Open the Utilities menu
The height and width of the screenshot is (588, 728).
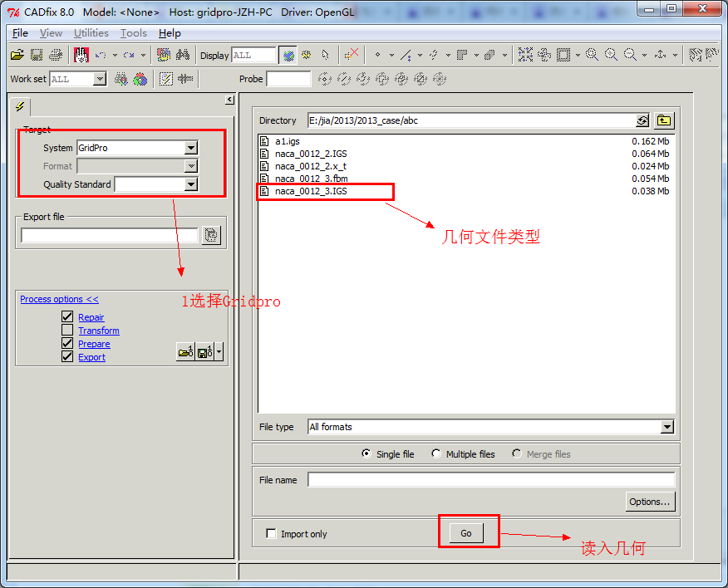click(x=91, y=33)
